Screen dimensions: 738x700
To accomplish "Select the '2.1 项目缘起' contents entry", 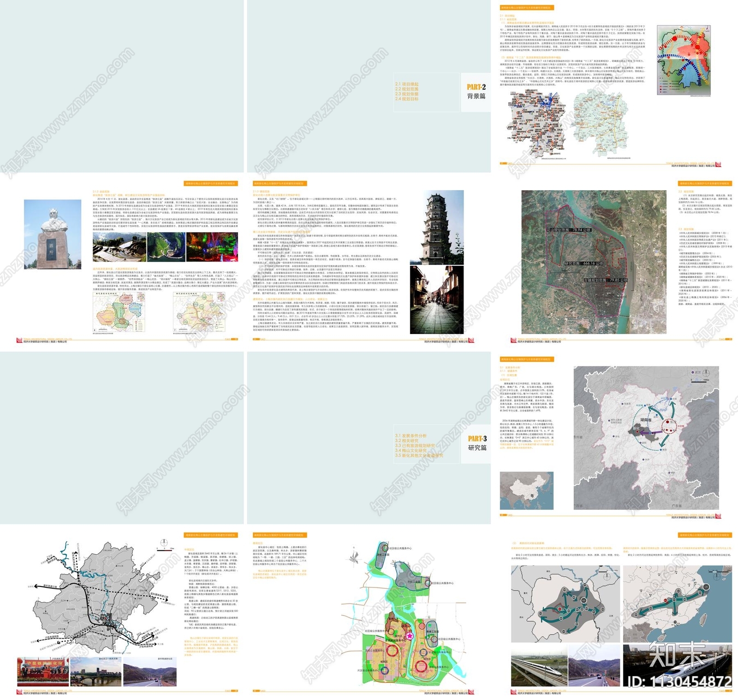I will click(x=407, y=84).
